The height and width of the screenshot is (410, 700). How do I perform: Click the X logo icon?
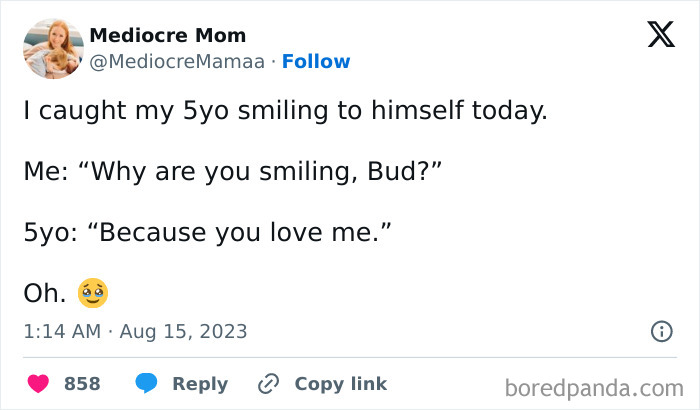pos(660,34)
